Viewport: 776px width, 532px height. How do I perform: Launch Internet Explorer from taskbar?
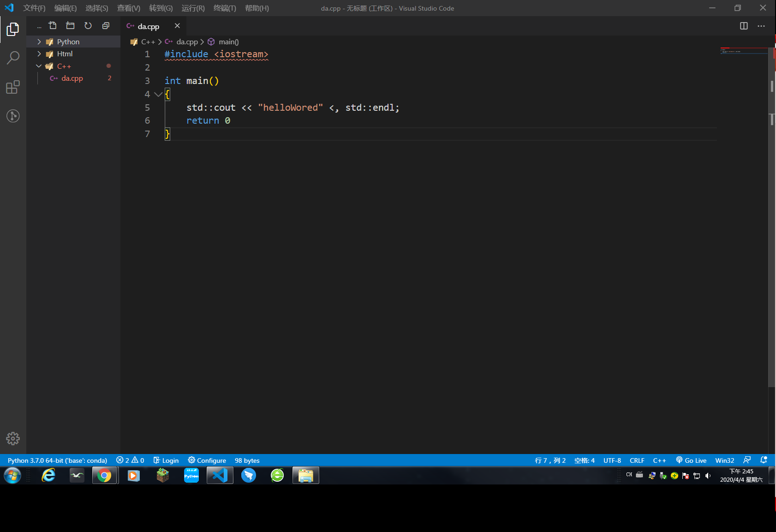pos(48,475)
